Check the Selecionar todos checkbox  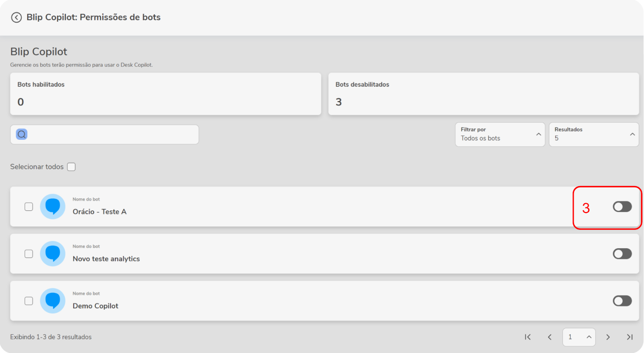[x=71, y=167]
